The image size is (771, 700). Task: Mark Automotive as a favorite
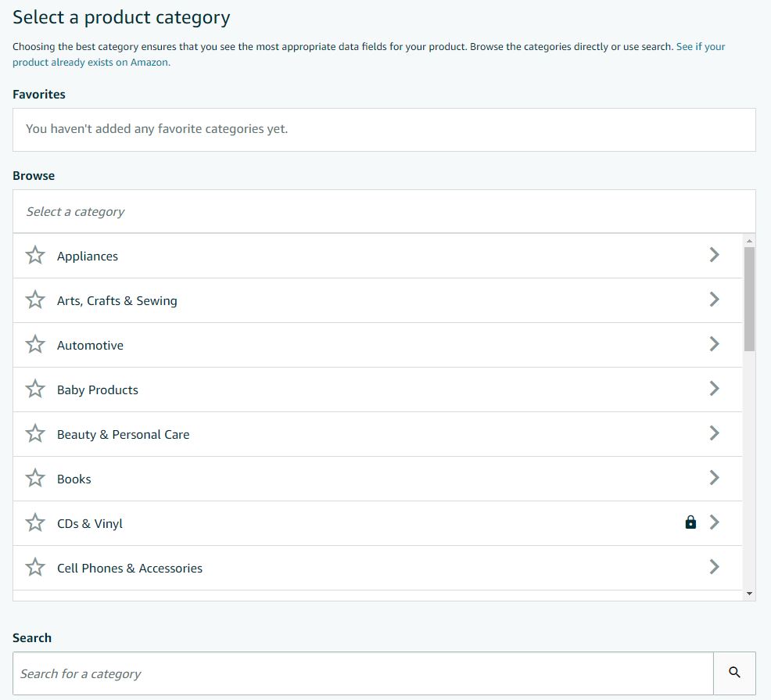click(x=35, y=344)
